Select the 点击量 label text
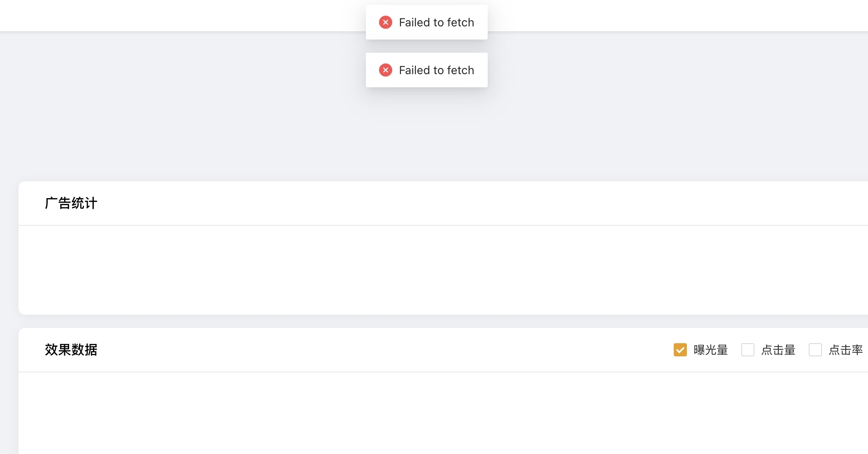 tap(778, 350)
